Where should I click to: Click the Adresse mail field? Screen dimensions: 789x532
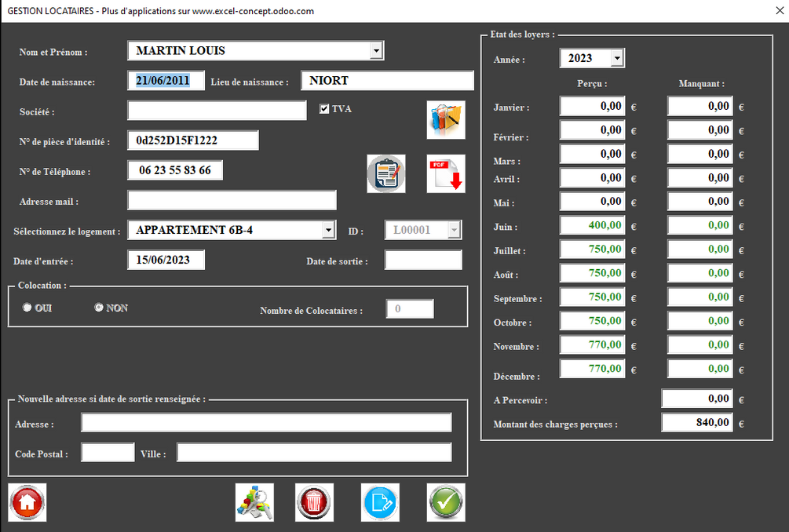tap(232, 200)
